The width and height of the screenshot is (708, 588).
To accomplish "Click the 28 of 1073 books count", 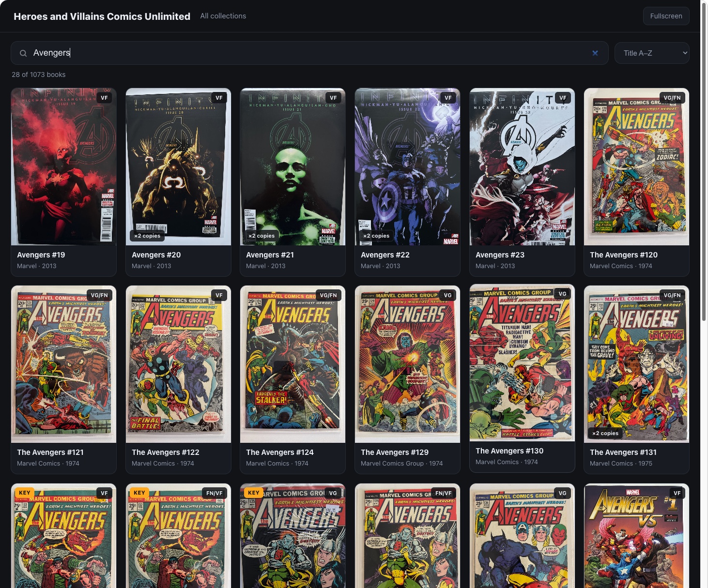I will (x=39, y=75).
